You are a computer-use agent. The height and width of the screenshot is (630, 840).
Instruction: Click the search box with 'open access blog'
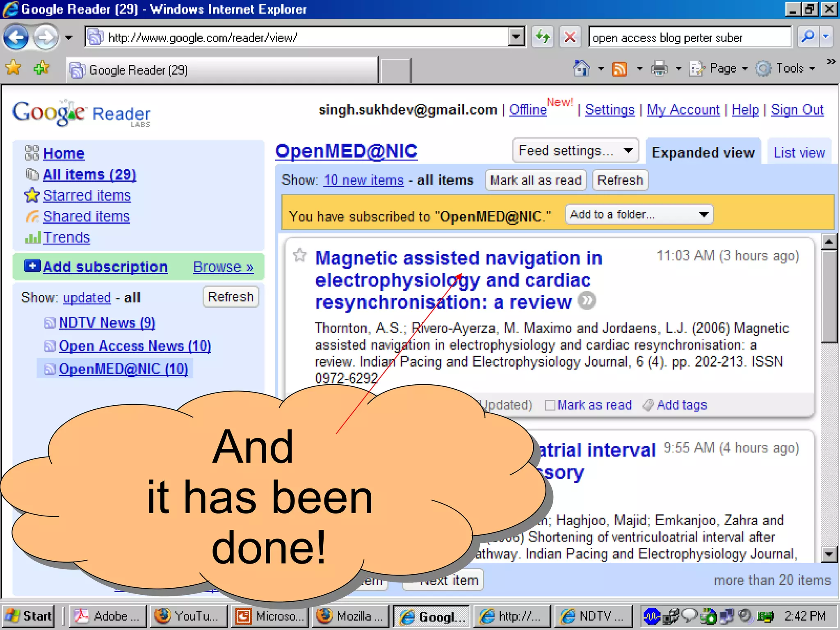689,37
